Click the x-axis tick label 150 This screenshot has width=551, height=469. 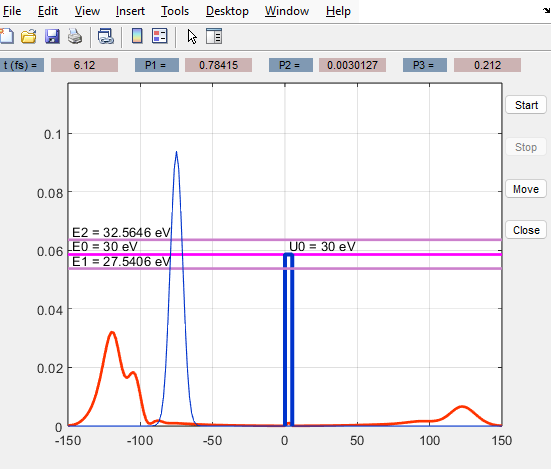pyautogui.click(x=502, y=441)
